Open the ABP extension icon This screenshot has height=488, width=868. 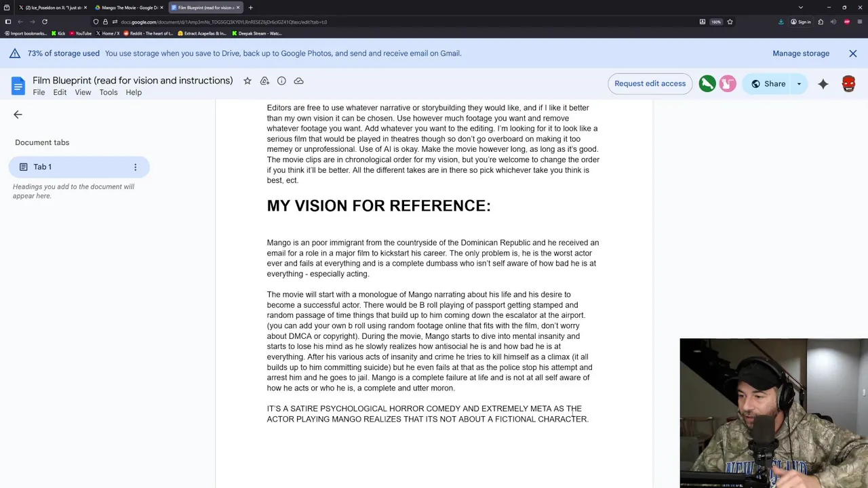(x=847, y=22)
